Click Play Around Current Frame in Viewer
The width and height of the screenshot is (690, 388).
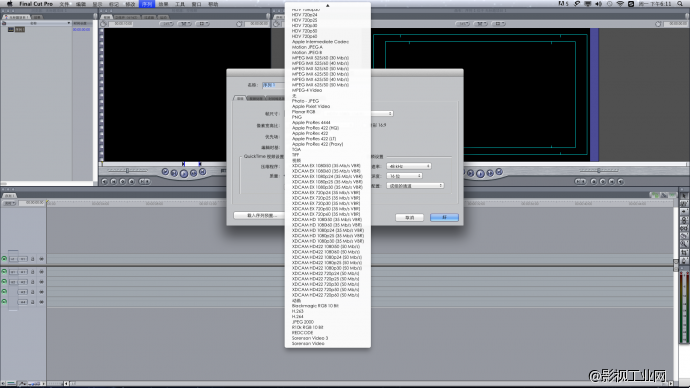point(194,173)
